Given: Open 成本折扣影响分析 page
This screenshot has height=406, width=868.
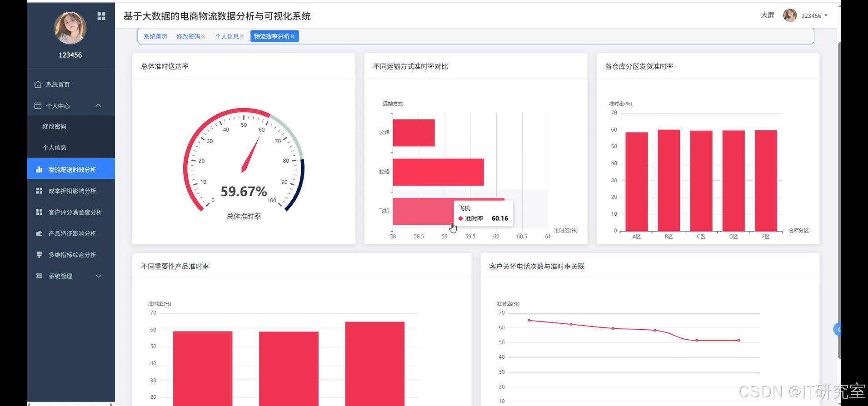Looking at the screenshot, I should [70, 191].
